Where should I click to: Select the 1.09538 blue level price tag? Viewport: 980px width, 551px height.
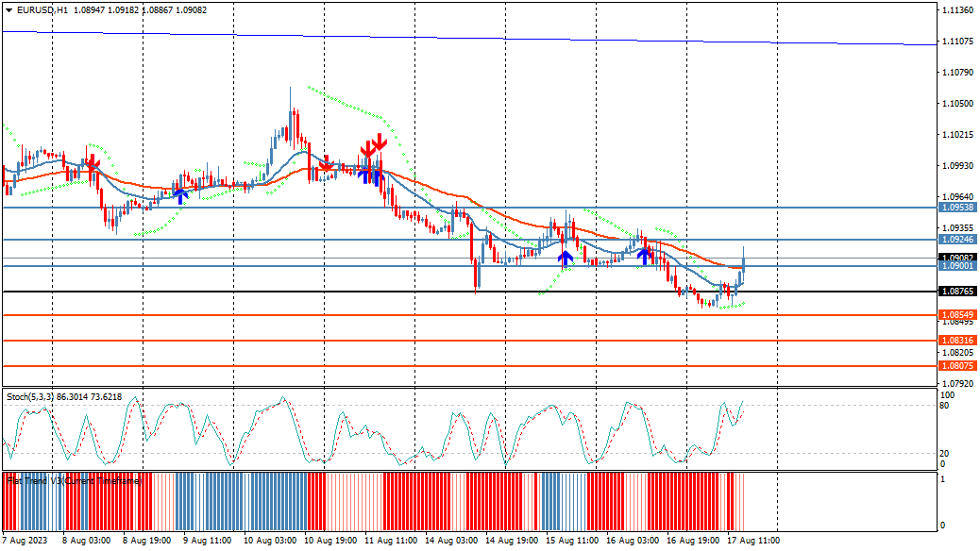[x=957, y=208]
